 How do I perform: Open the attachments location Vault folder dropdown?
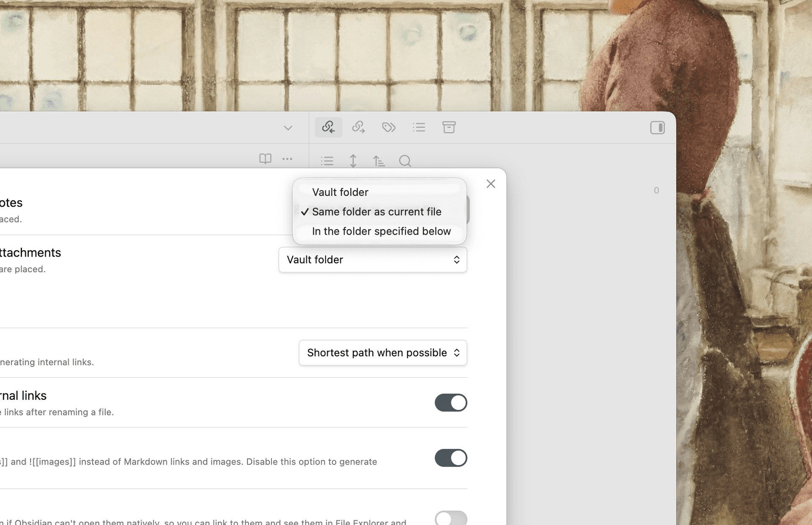[x=373, y=260]
